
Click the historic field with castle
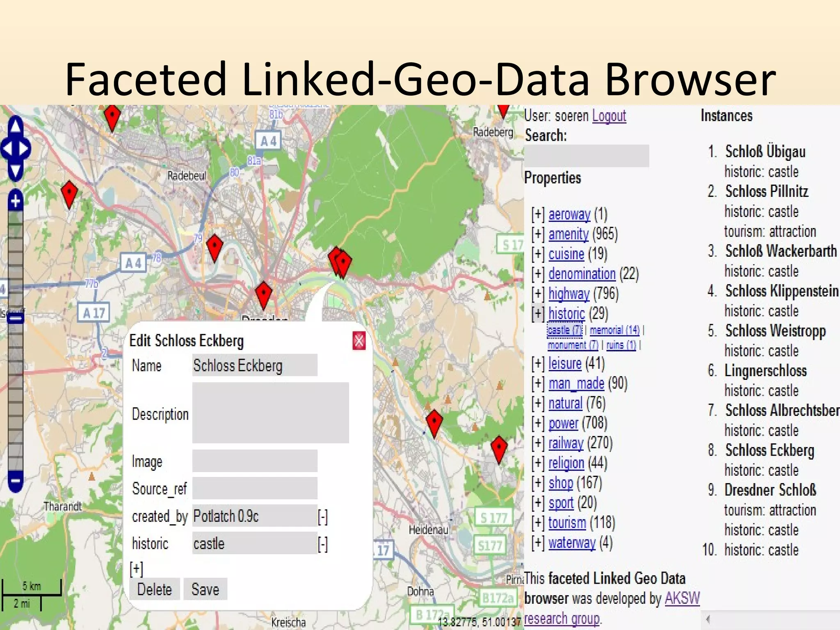coord(255,543)
